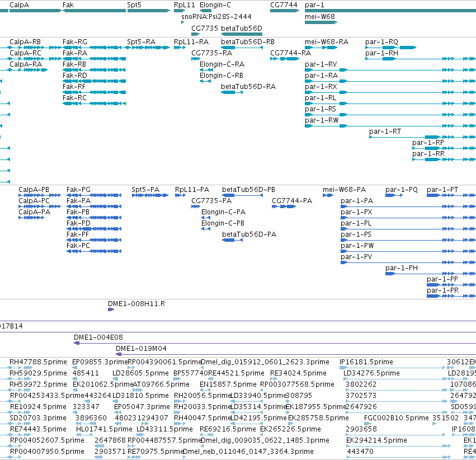
Task: Open EST label RE10924.5prime
Action: tap(38, 407)
